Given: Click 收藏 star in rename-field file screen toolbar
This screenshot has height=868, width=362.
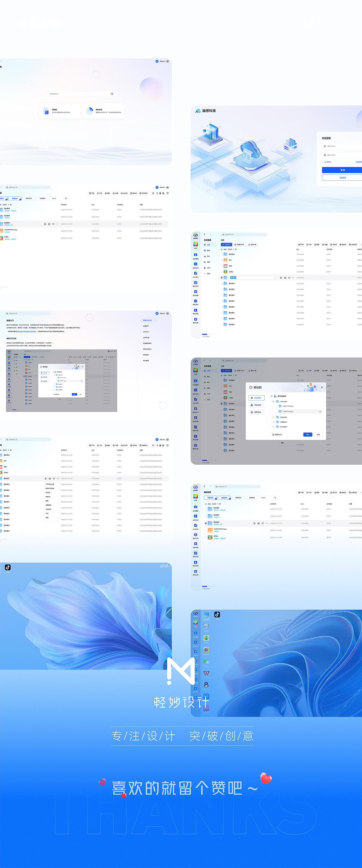Looking at the screenshot, I should point(325,245).
